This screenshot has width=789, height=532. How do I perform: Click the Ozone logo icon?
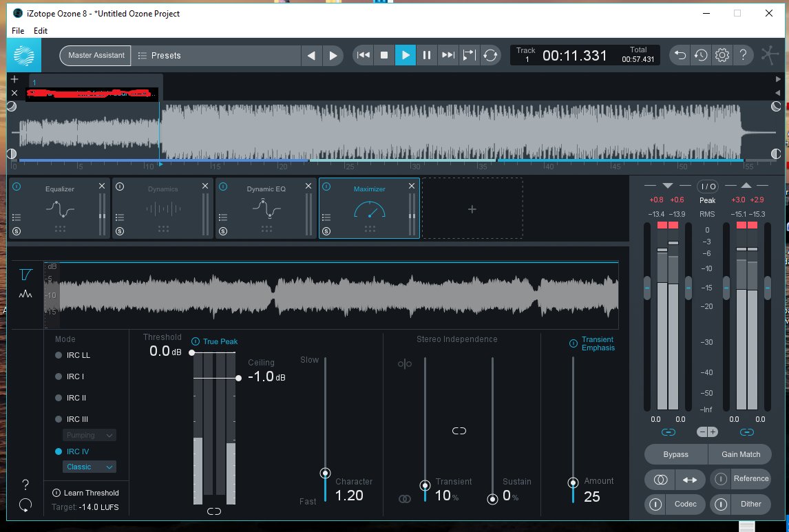(x=23, y=55)
